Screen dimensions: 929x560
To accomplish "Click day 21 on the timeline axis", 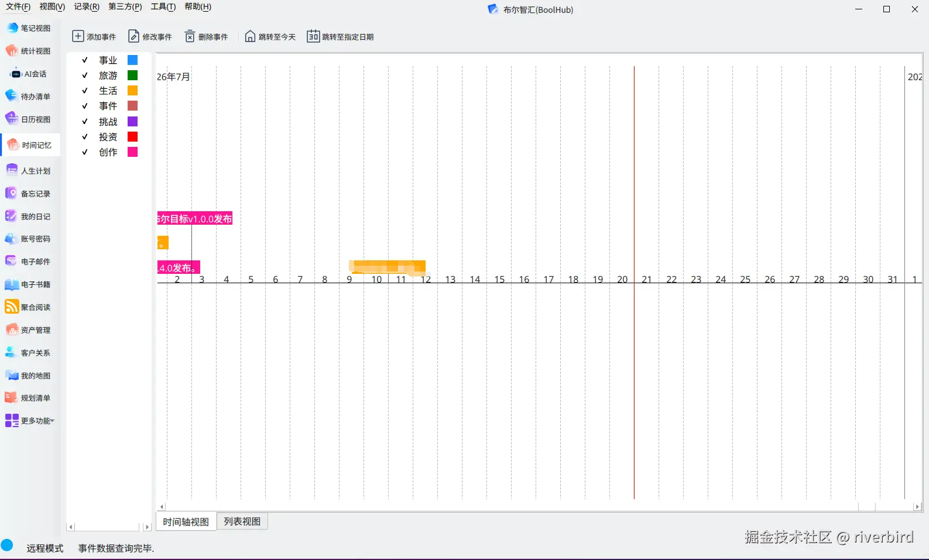I will (x=647, y=279).
